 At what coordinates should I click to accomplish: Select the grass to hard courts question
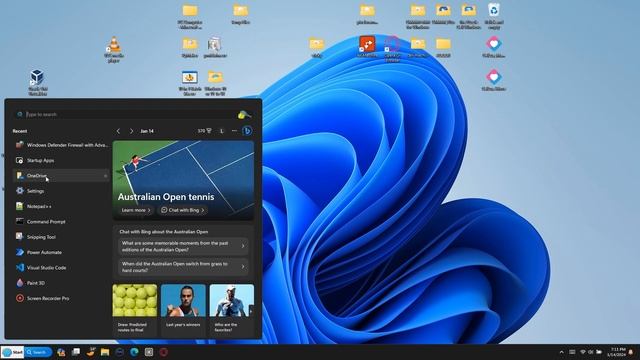183,267
